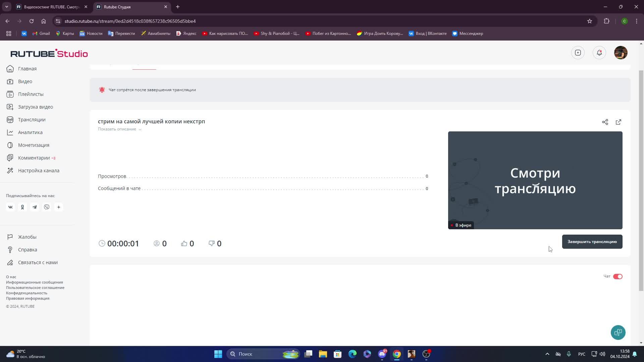644x362 pixels.
Task: Bookmark this page with the star icon
Action: tap(590, 21)
